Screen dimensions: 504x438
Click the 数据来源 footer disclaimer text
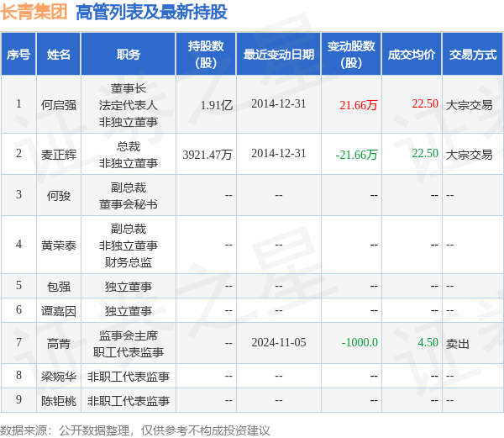tap(135, 430)
